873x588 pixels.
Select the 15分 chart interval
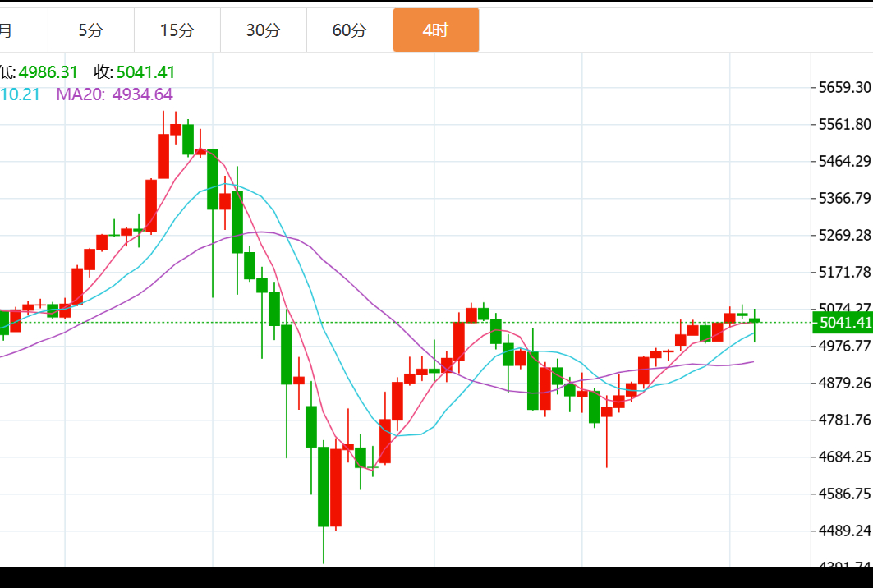coord(177,30)
